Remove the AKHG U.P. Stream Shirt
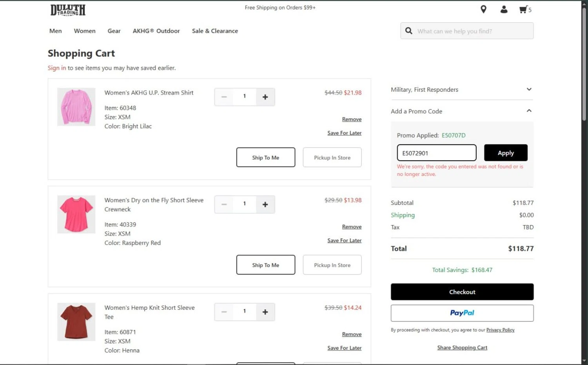This screenshot has width=588, height=365. click(352, 119)
